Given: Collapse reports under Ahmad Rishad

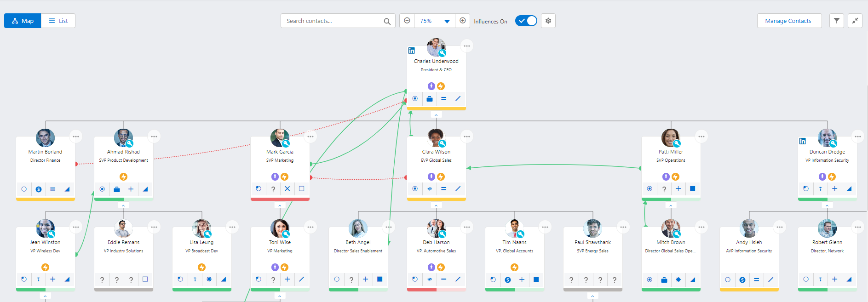Looking at the screenshot, I should (123, 205).
